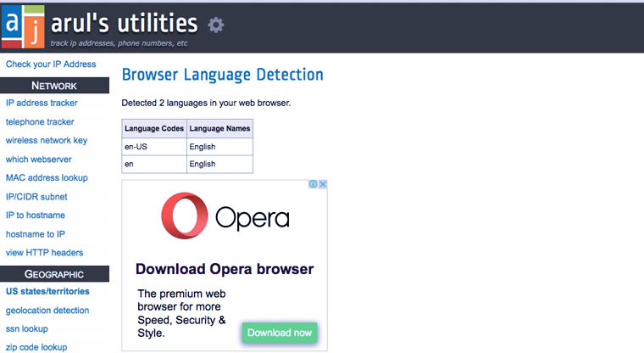Click the Language Names column header

click(x=219, y=128)
